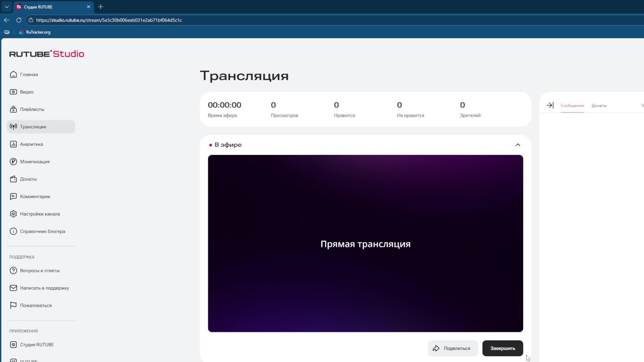This screenshot has height=362, width=644.
Task: Open Комментарии from sidebar
Action: point(35,196)
